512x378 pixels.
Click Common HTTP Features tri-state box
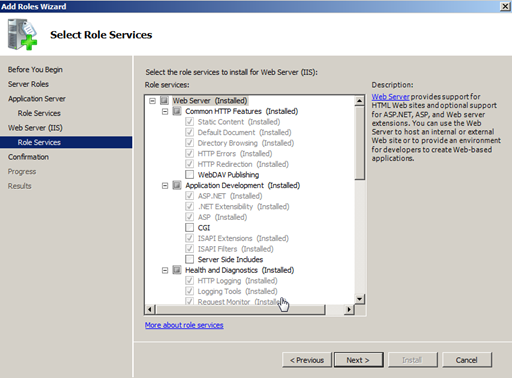[177, 111]
